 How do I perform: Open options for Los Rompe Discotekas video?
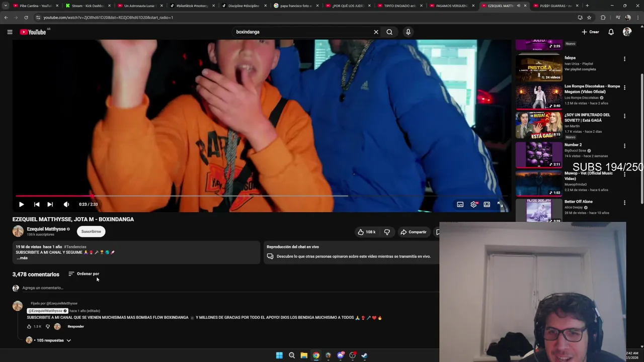tap(624, 87)
